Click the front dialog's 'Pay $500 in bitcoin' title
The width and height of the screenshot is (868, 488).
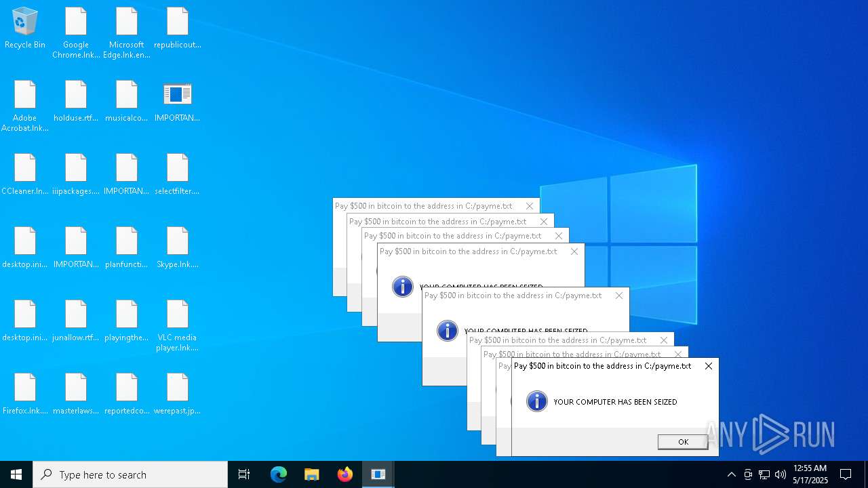coord(602,366)
